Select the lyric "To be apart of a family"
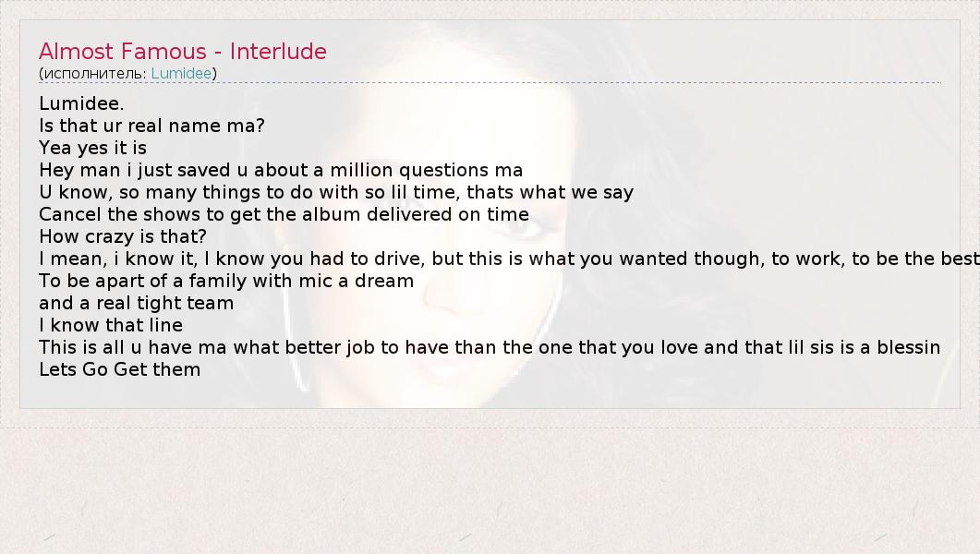This screenshot has width=980, height=554. click(x=226, y=281)
